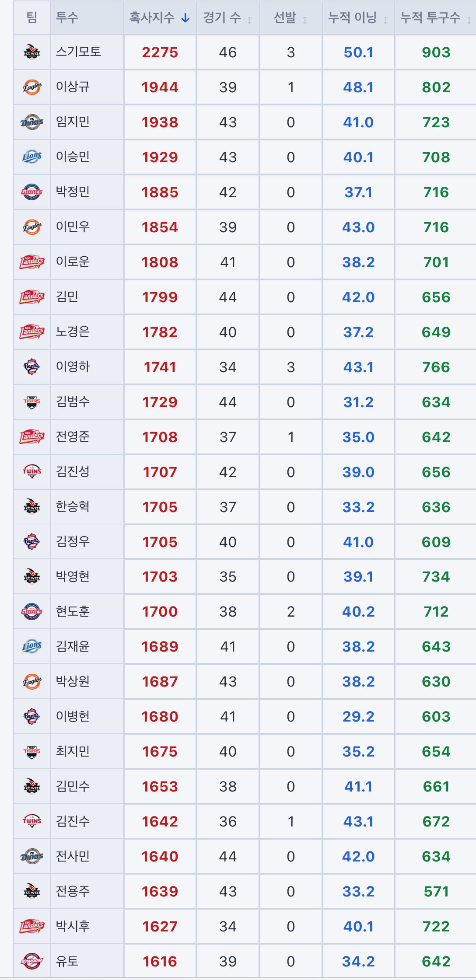Click the Giants logo next to 박정민
The height and width of the screenshot is (980, 476).
click(32, 192)
